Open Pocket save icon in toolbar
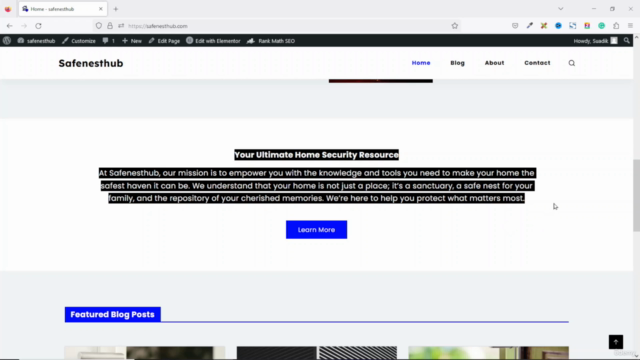Screen dimensions: 640x360 click(515, 26)
